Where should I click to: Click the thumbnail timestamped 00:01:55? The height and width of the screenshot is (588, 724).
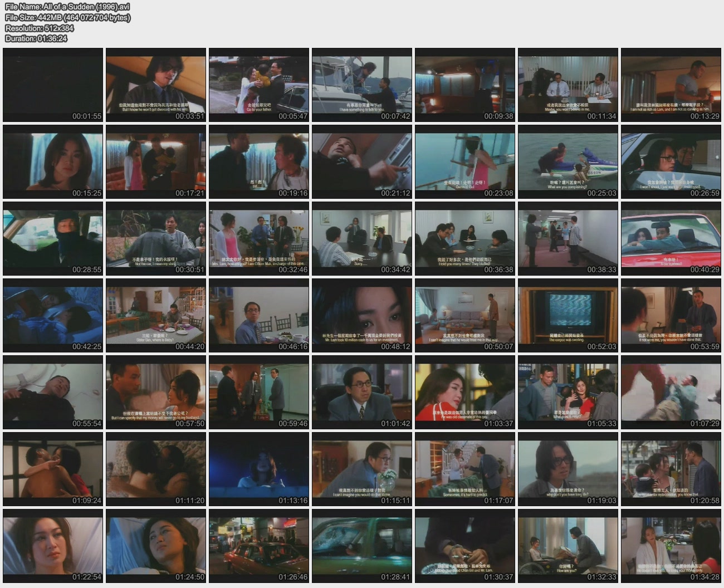(x=53, y=85)
